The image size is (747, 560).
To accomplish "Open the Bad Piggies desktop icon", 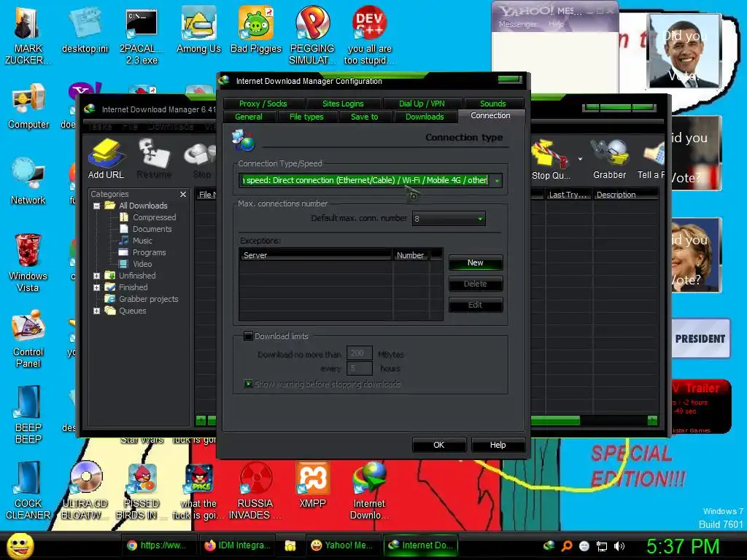I will (x=256, y=29).
